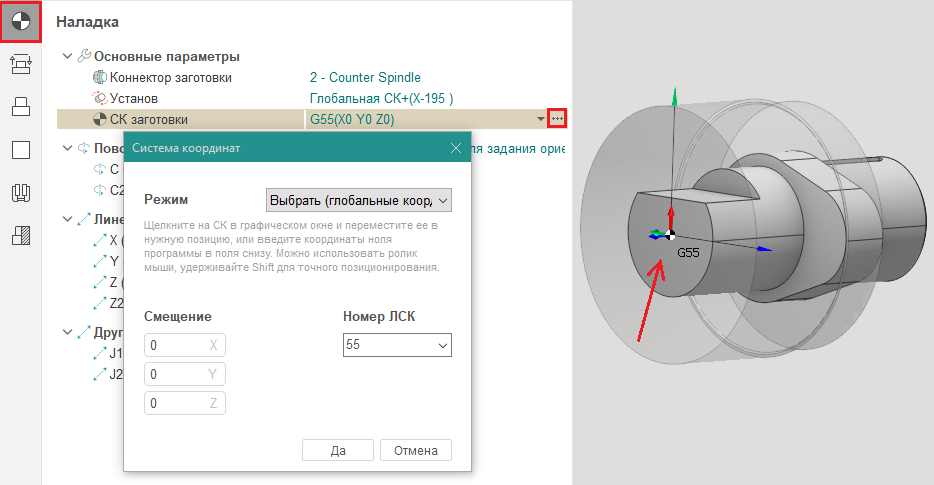Select the Коннектор заготовки row
Image resolution: width=934 pixels, height=485 pixels.
[170, 78]
